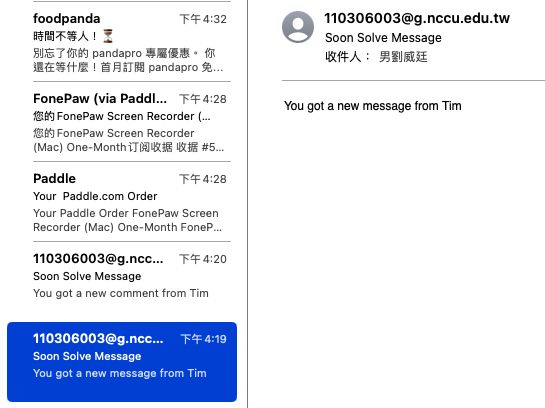Click the sender address 110306003@g.nccu.edu.tw in the header
This screenshot has height=408, width=545.
(417, 18)
